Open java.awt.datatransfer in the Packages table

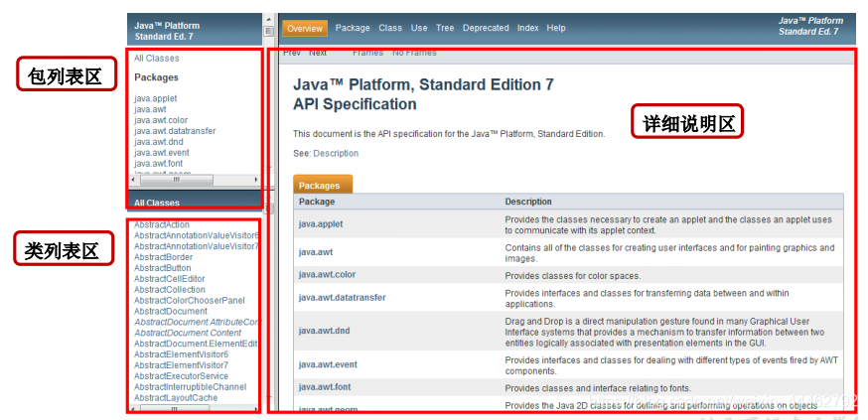click(x=342, y=298)
